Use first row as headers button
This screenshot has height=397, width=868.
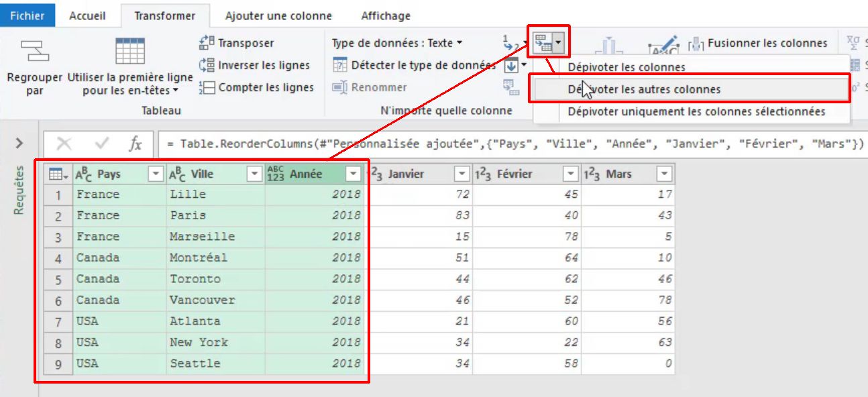pyautogui.click(x=130, y=67)
